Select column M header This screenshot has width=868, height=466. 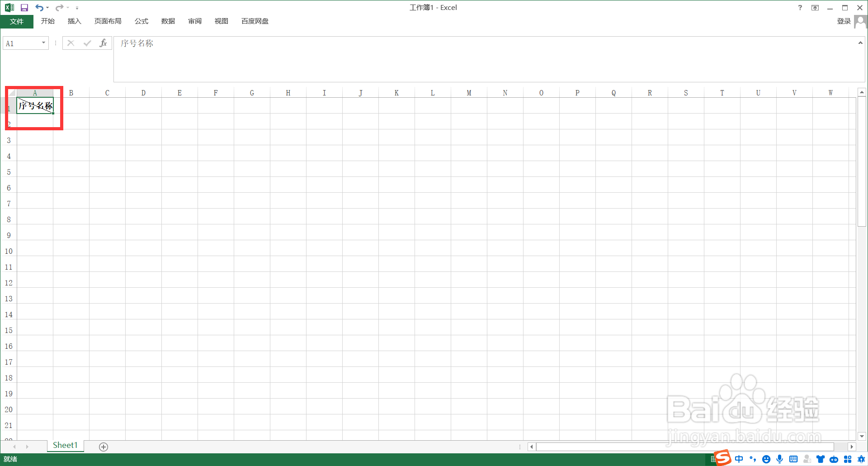click(469, 93)
